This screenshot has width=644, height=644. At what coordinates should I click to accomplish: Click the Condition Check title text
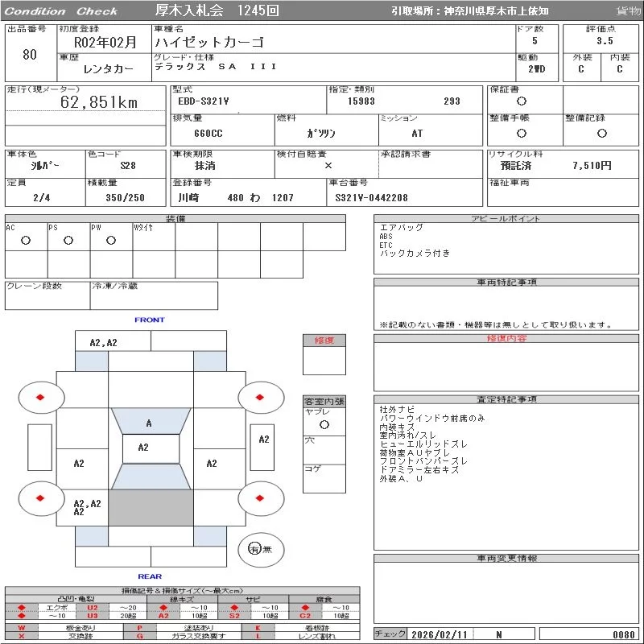[61, 11]
